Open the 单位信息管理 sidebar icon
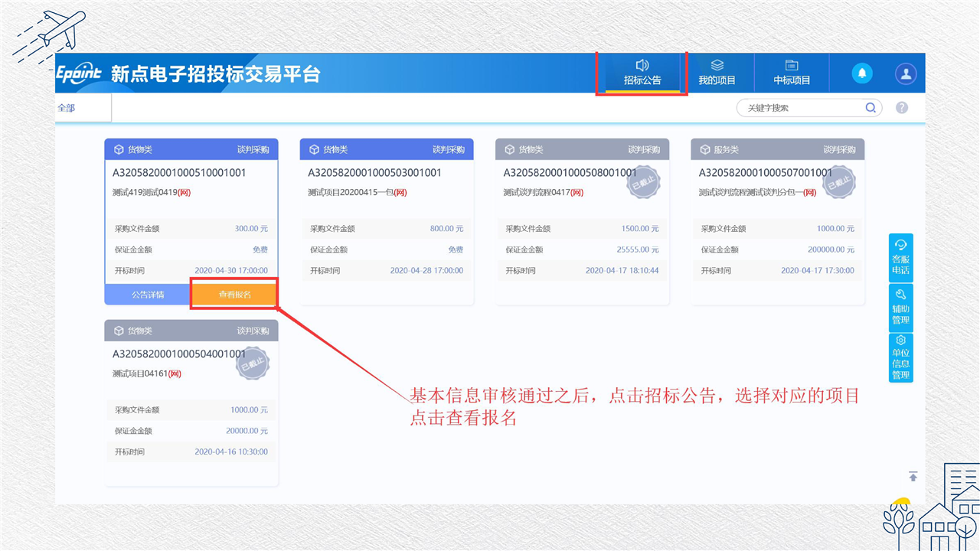The width and height of the screenshot is (980, 551). click(x=900, y=357)
